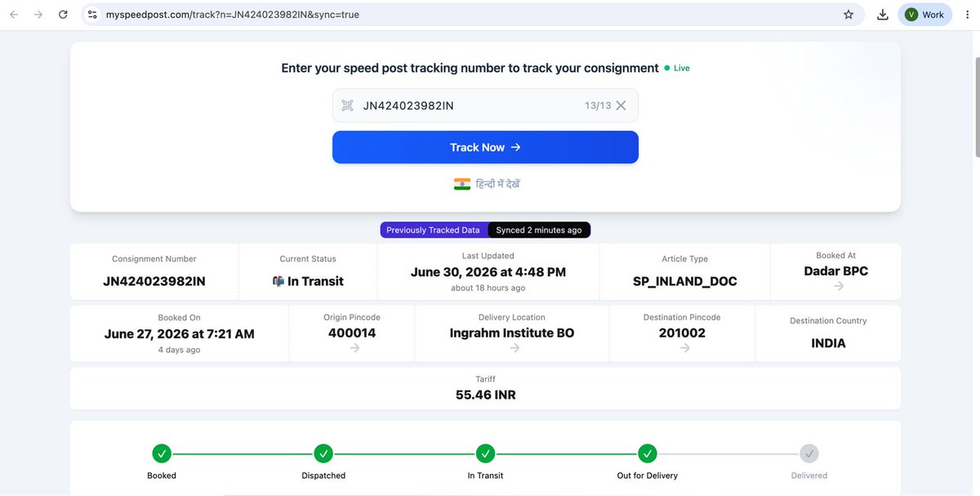Click the Track Now button
This screenshot has width=980, height=496.
point(485,147)
